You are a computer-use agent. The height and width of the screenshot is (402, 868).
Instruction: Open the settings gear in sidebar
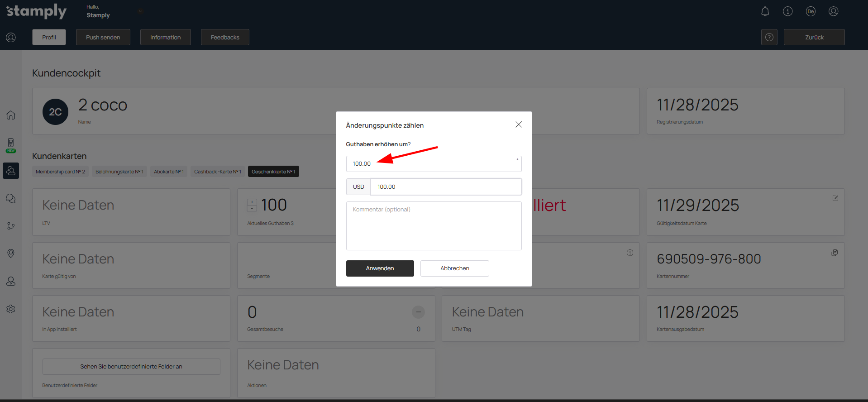(11, 309)
